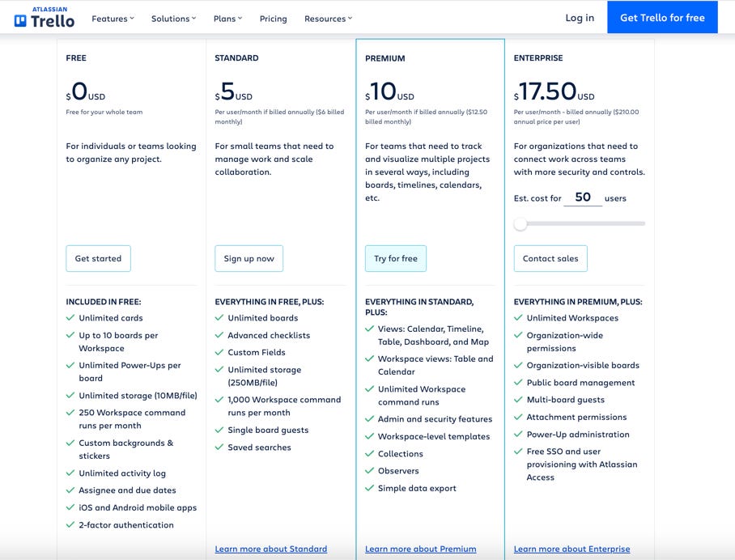
Task: Click the checkmark beside Advanced checklists
Action: pos(220,335)
